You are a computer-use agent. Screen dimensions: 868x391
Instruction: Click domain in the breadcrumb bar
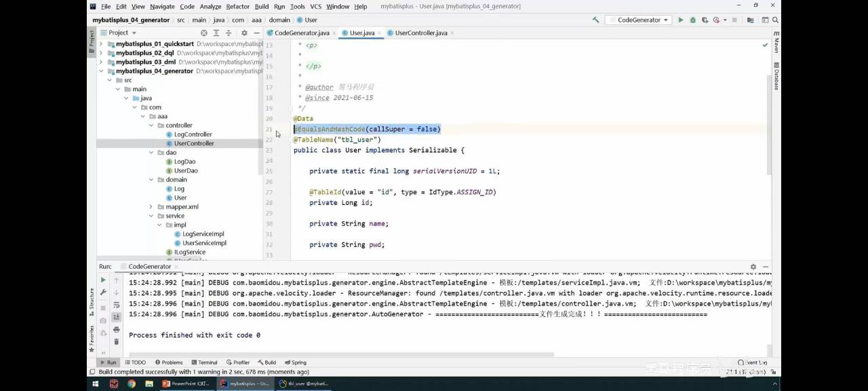tap(279, 20)
